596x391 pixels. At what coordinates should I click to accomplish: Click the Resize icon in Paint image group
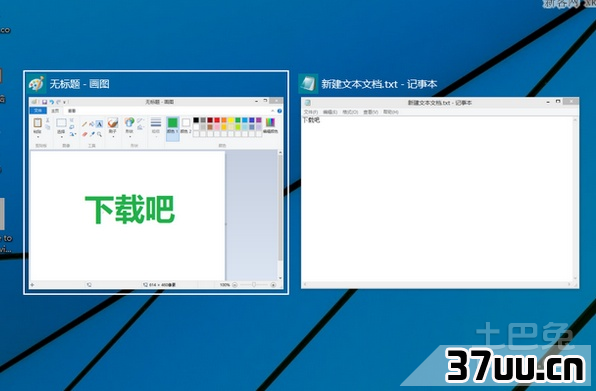click(x=71, y=127)
